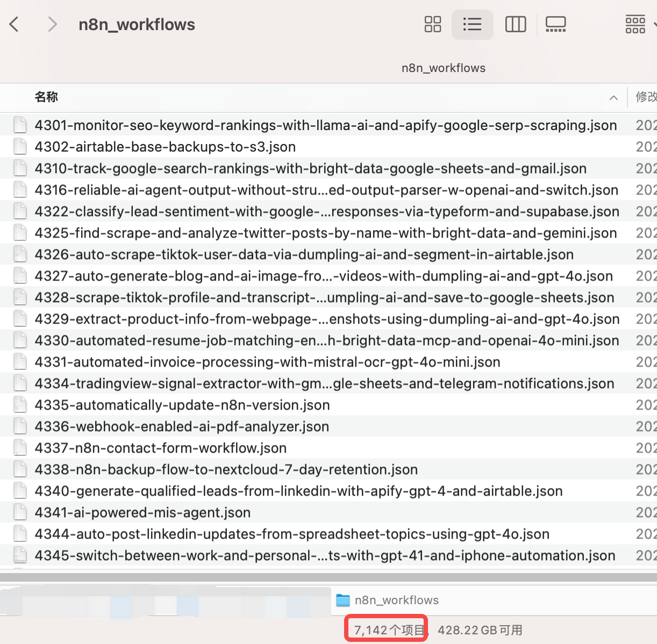Switch to gallery view

(x=556, y=24)
